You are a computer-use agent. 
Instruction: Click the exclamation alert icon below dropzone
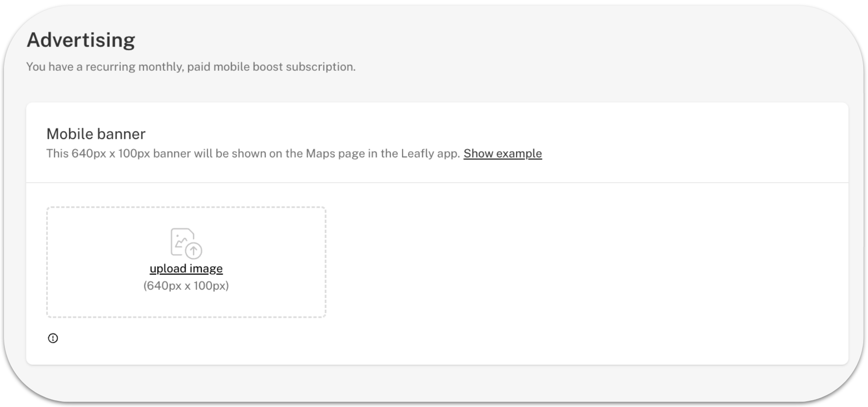point(53,338)
